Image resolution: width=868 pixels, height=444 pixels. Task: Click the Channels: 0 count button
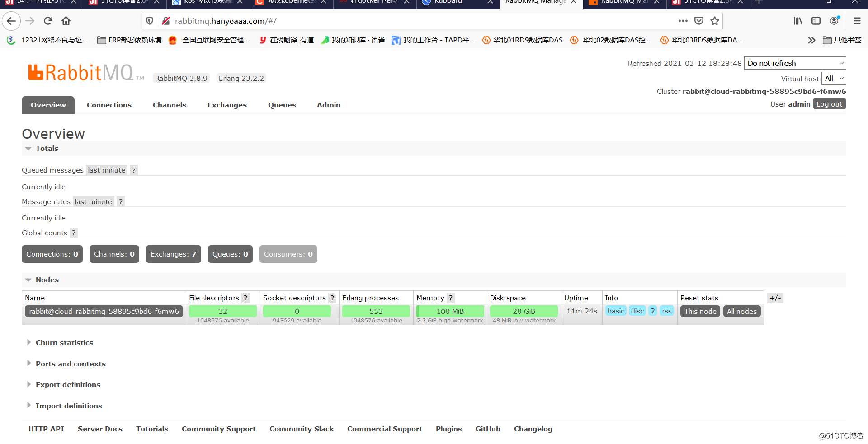(114, 254)
